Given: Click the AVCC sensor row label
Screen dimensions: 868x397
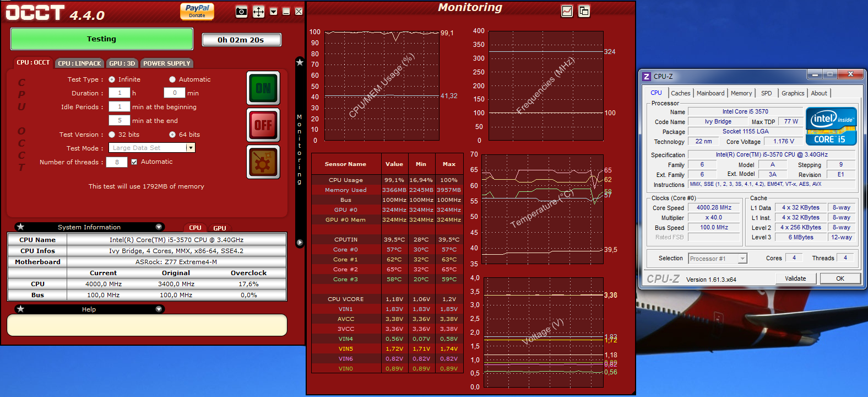Looking at the screenshot, I should coord(346,319).
